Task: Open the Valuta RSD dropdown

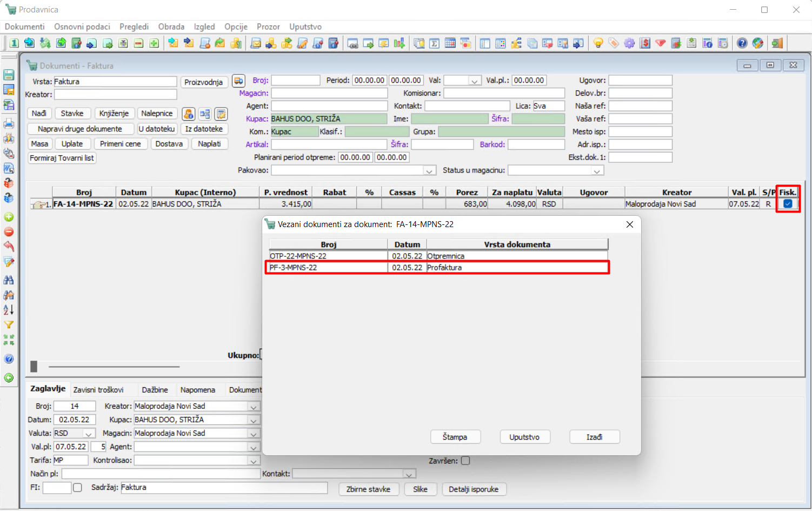Action: pyautogui.click(x=89, y=434)
